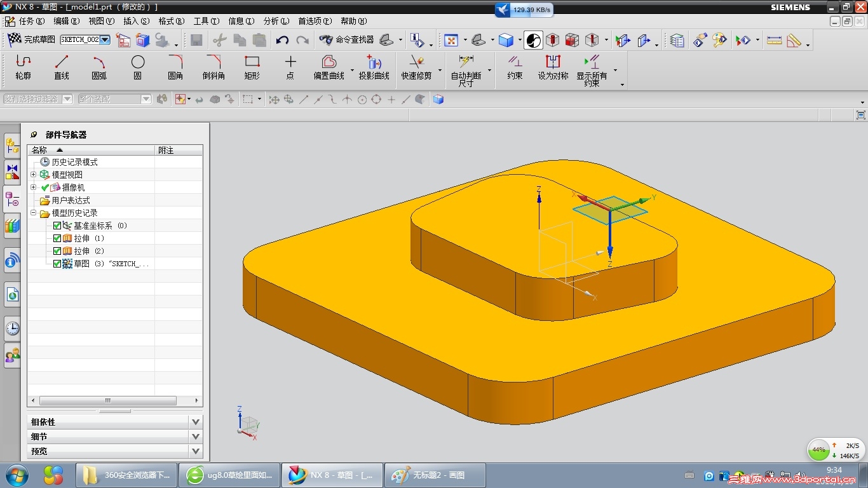This screenshot has height=488, width=868.
Task: Collapse the 模型历史记录 tree node
Action: coord(34,213)
